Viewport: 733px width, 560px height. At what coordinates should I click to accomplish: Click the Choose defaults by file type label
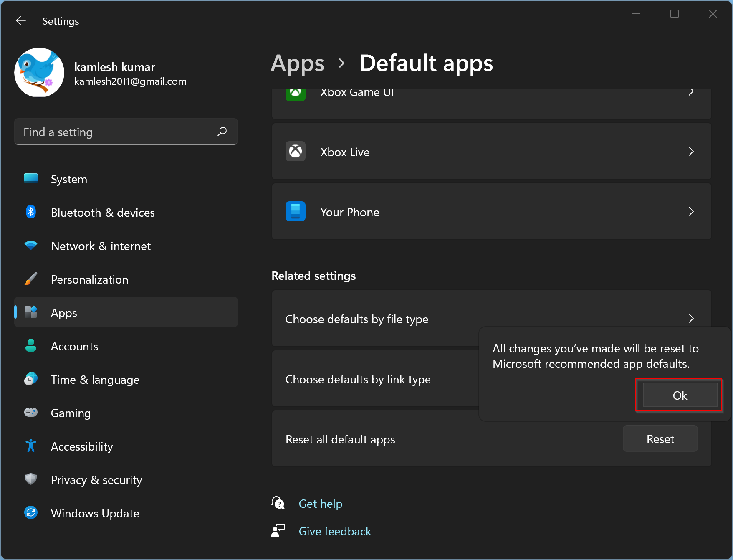(x=357, y=319)
